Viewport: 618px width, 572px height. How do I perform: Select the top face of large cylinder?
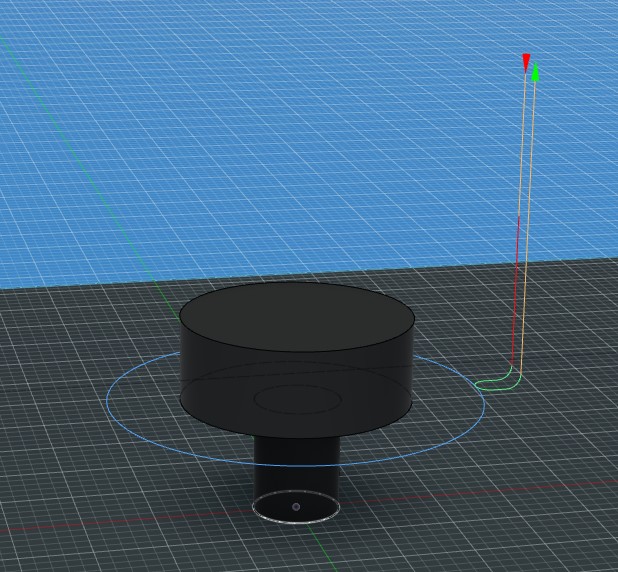[296, 316]
